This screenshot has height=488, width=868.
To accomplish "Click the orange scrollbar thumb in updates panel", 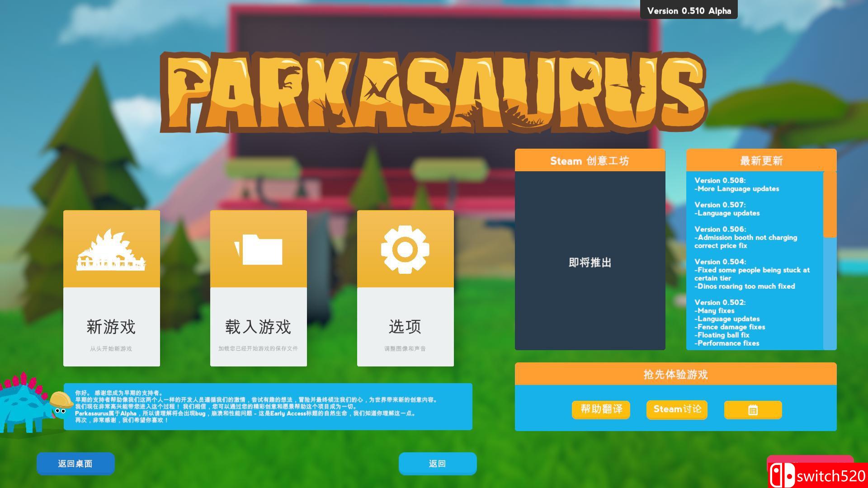I will tap(830, 204).
